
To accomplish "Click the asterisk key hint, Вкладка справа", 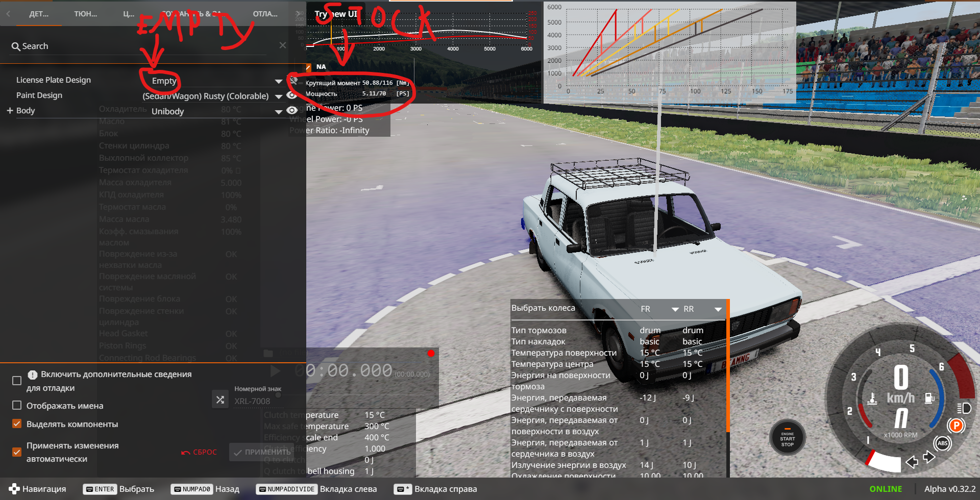I will [x=403, y=489].
